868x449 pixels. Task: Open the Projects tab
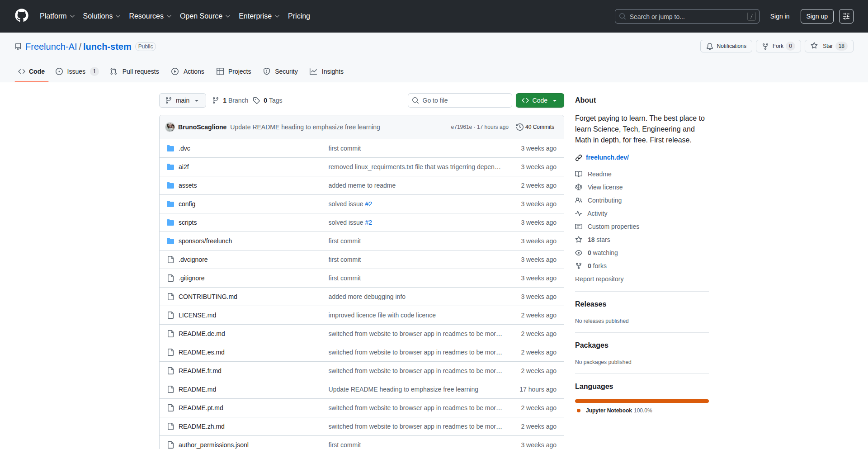point(234,71)
